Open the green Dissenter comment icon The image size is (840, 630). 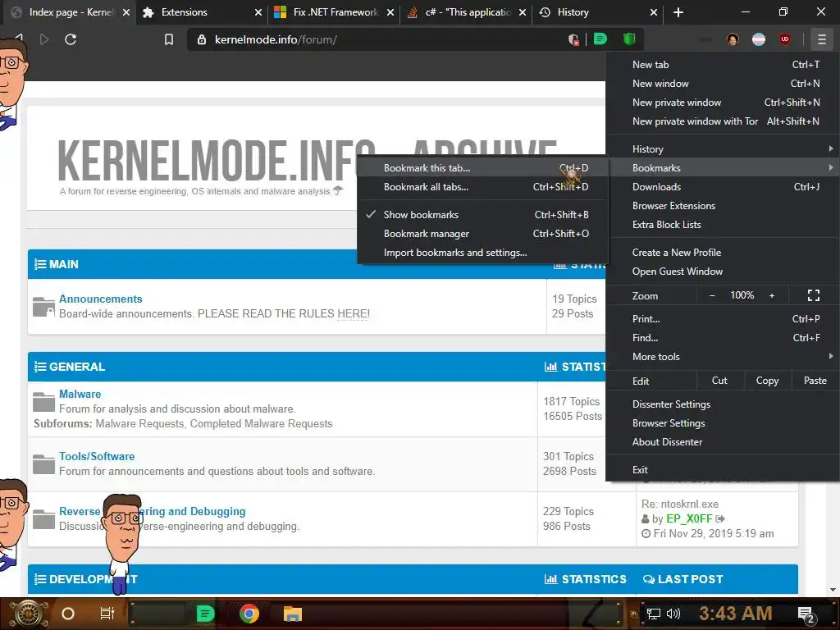click(600, 39)
